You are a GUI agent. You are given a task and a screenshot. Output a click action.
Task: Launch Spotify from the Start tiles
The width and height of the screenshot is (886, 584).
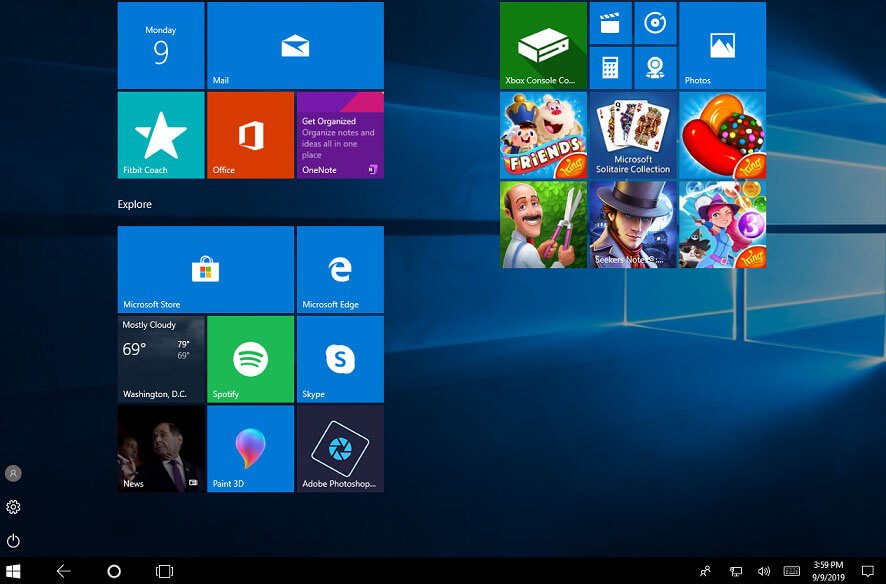[x=250, y=358]
